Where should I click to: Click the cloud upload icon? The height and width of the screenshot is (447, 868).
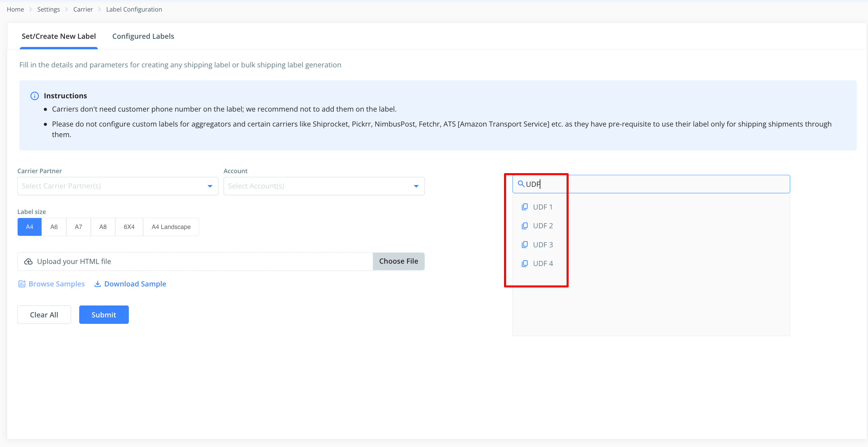click(x=28, y=262)
